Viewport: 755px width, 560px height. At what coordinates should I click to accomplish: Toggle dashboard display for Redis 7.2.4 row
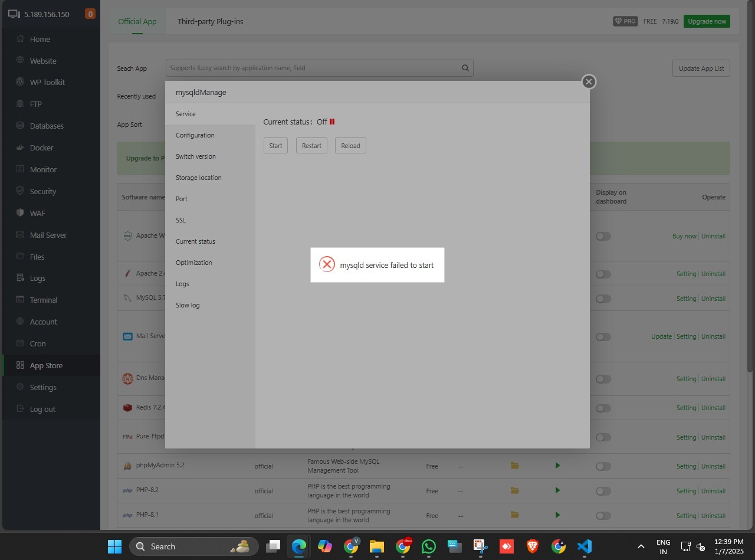[603, 408]
